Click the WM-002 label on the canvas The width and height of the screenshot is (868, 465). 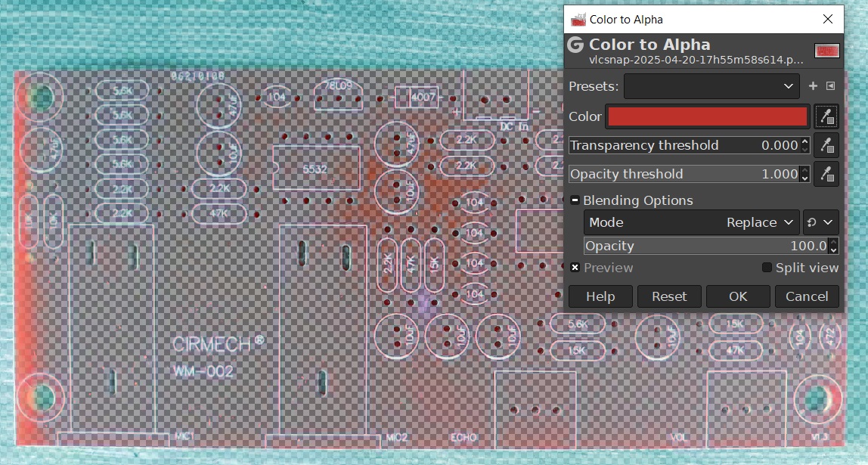pyautogui.click(x=203, y=371)
